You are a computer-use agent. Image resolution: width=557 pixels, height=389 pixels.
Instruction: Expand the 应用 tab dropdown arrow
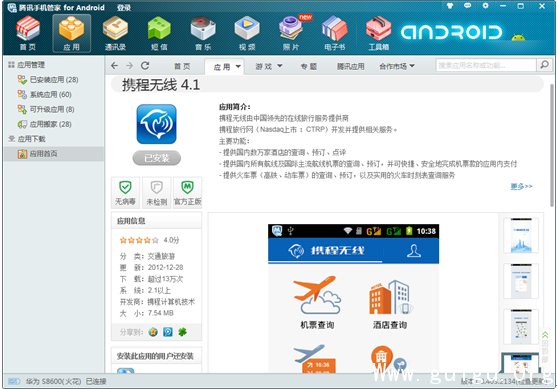coord(238,66)
